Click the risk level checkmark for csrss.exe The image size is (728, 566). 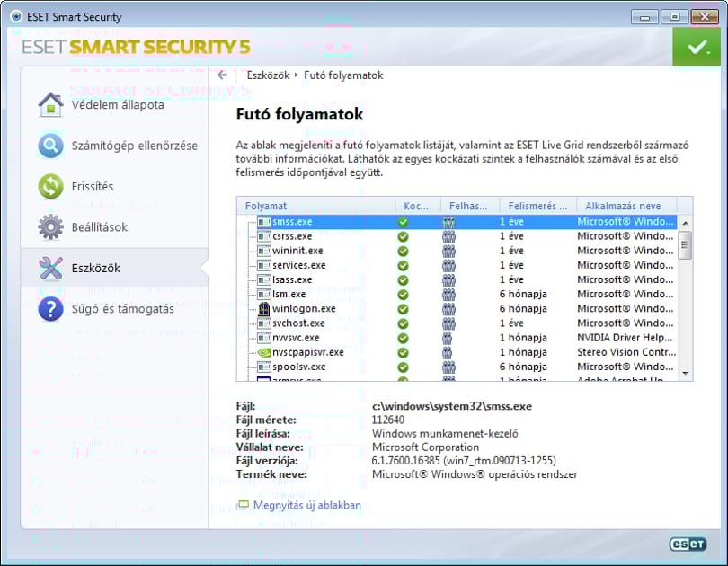(x=403, y=236)
